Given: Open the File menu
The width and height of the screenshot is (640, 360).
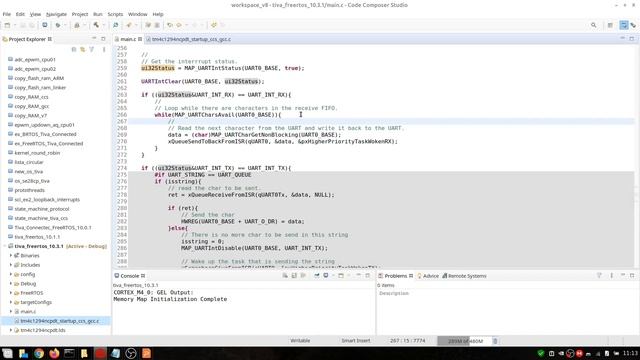Looking at the screenshot, I should [7, 14].
